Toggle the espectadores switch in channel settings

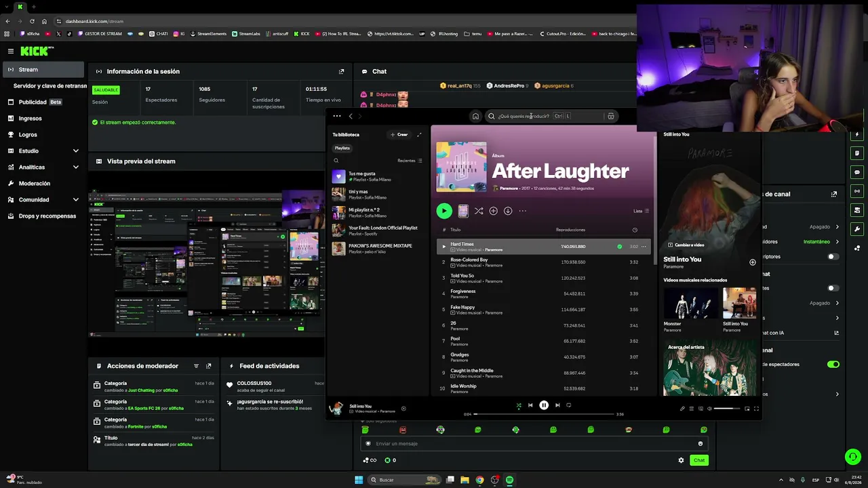click(833, 364)
